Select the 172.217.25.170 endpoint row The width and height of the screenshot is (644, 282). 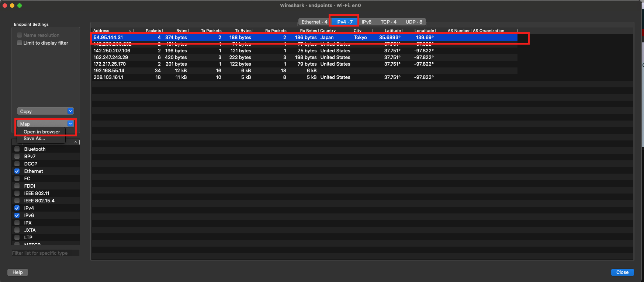[x=304, y=64]
